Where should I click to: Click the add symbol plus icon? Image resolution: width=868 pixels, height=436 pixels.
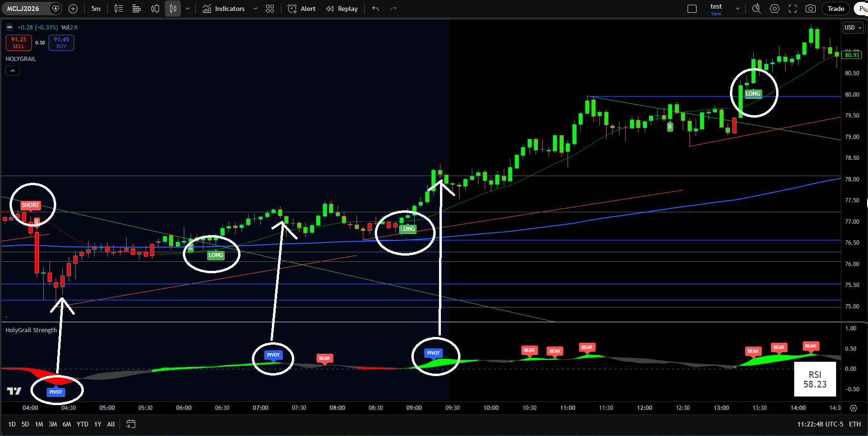tap(73, 9)
